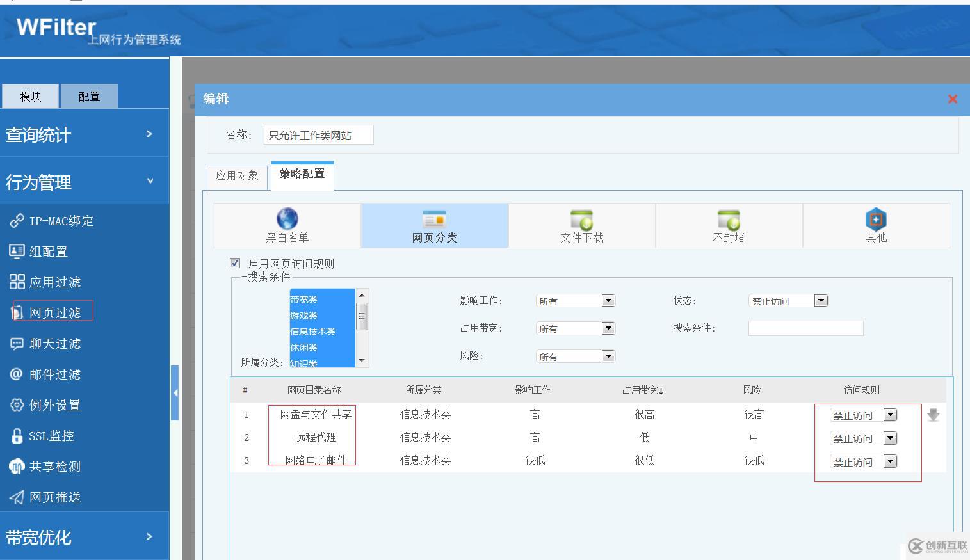Click 网络电子邮件 row name

pyautogui.click(x=316, y=460)
